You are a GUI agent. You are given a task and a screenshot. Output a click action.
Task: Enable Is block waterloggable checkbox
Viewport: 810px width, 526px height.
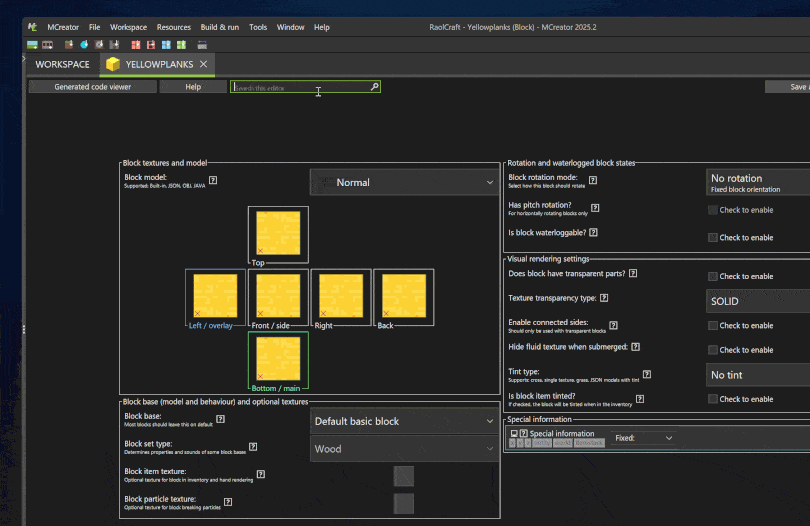tap(713, 238)
